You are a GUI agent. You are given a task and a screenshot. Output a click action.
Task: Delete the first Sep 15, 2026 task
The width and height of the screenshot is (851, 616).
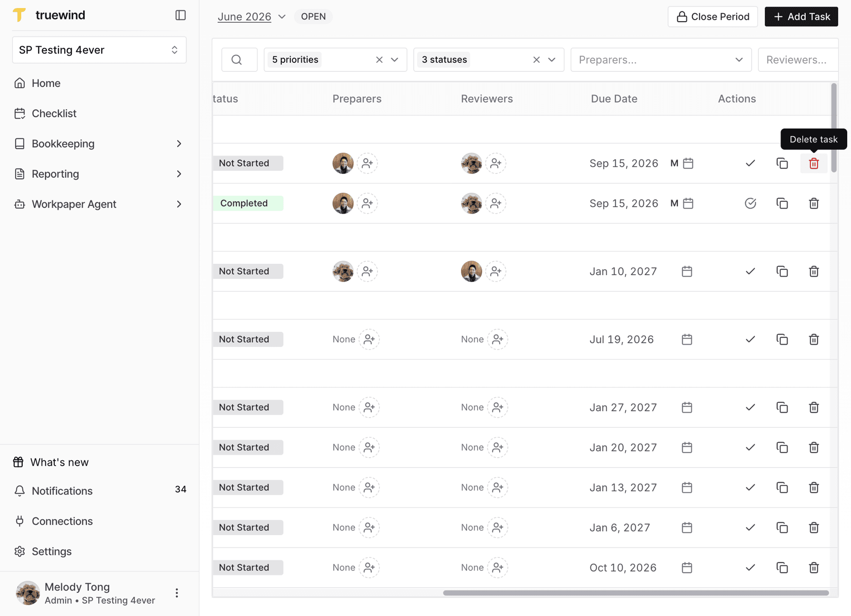pos(814,163)
